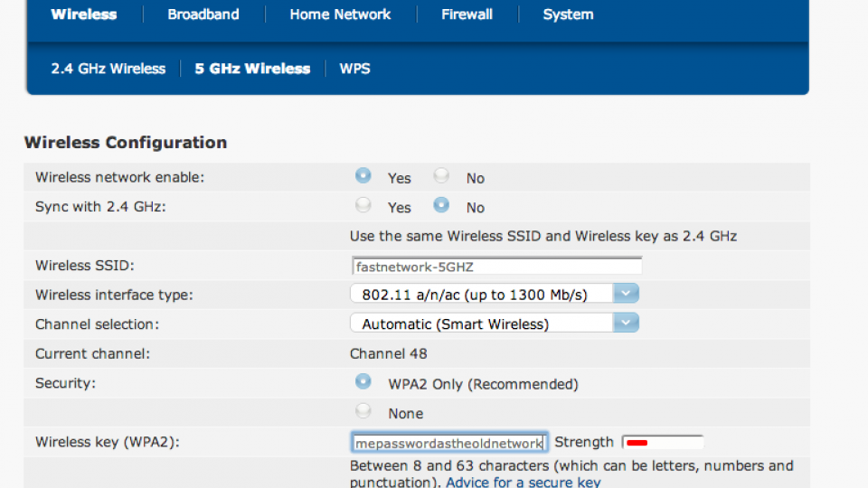Screen dimensions: 868x488
Task: Open the WPS sub-tab
Action: pyautogui.click(x=354, y=69)
